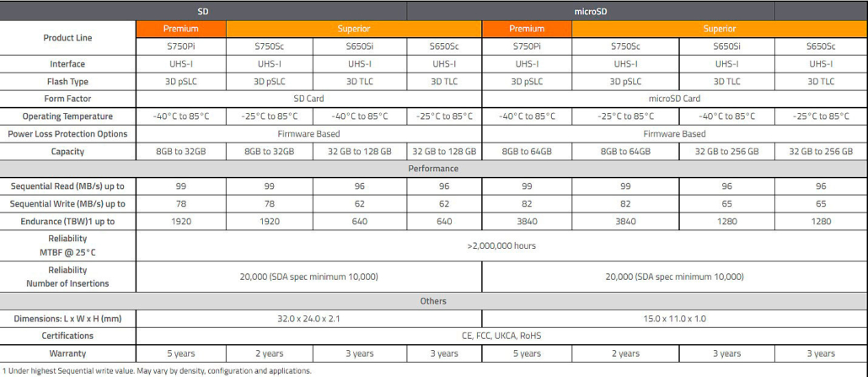Click the '32.0 x 24.0 x 2.1' dimensions cell

tap(309, 319)
